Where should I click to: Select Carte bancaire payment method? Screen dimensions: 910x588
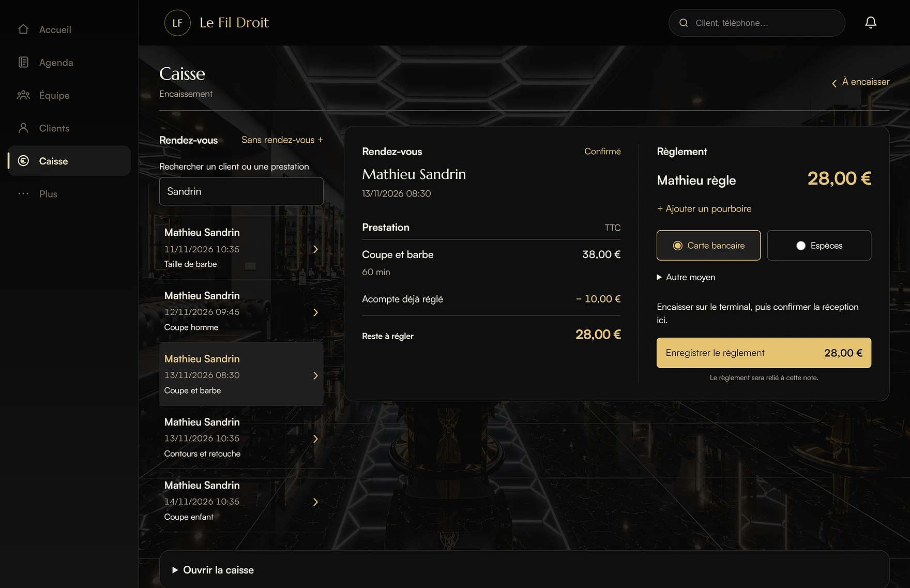(708, 245)
